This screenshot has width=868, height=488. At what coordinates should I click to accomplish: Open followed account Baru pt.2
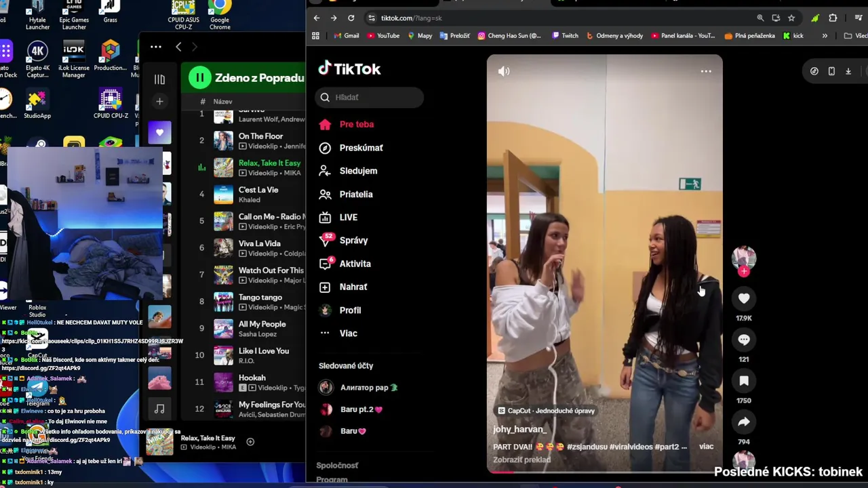point(351,409)
